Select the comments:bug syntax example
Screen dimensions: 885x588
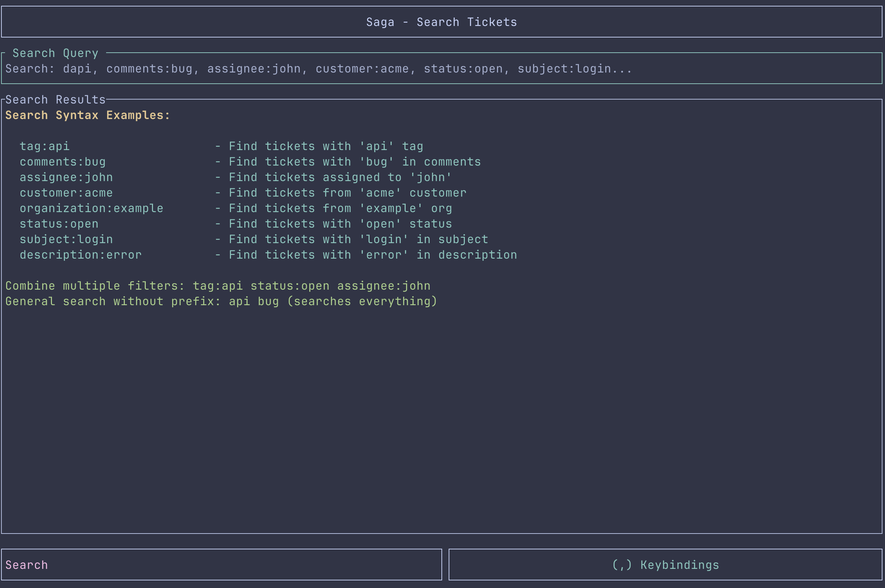pos(62,161)
